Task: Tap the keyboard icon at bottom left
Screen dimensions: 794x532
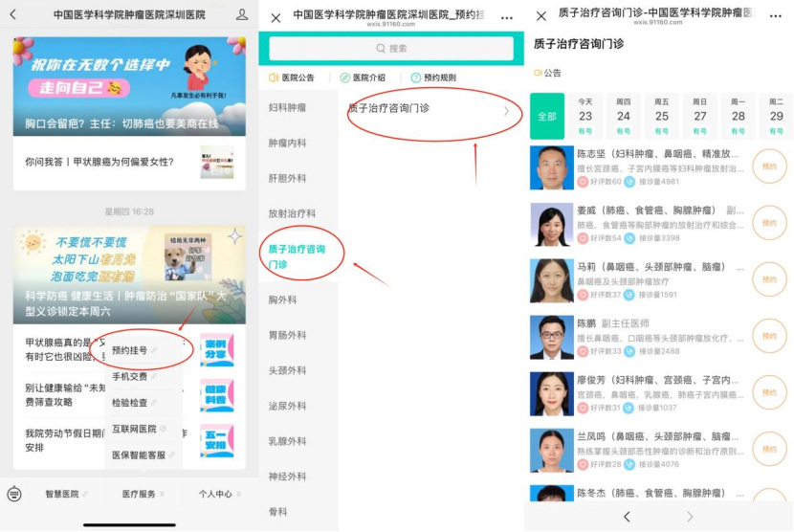Action: (x=14, y=494)
